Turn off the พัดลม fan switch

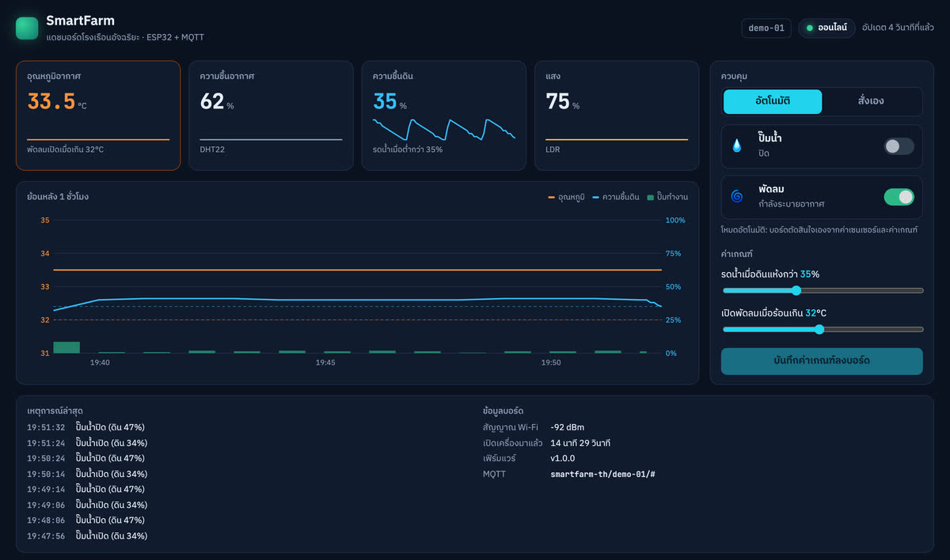(x=899, y=196)
